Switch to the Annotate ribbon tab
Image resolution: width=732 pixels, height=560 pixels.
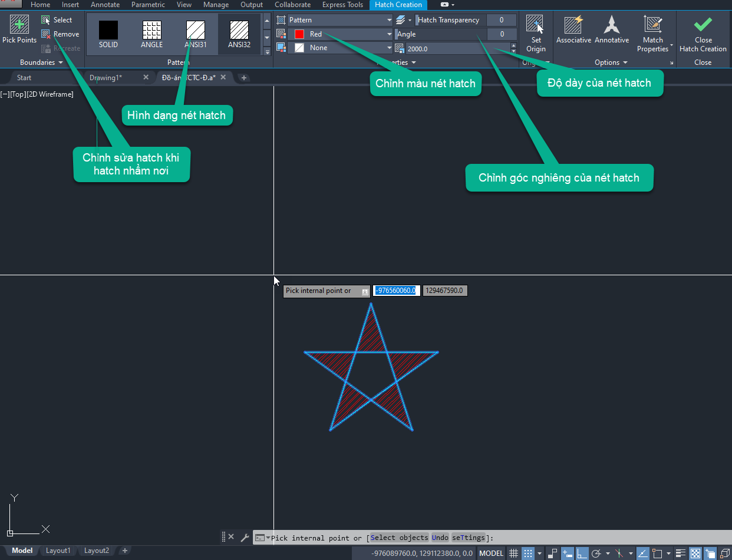(x=105, y=5)
